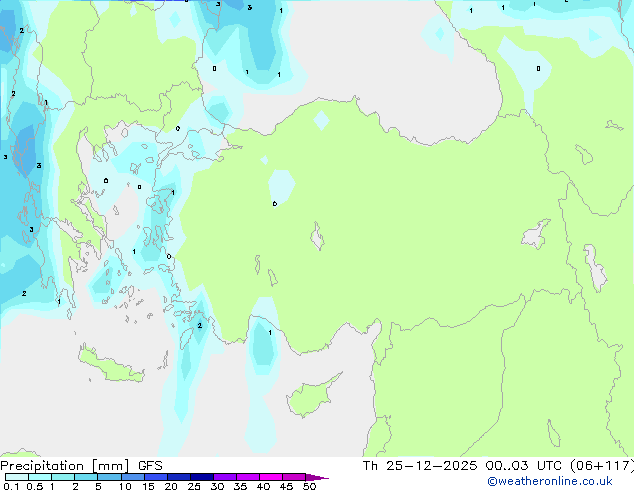This screenshot has width=634, height=490.
Task: Click the 10–15 mm legend swatch
Action: (x=133, y=477)
